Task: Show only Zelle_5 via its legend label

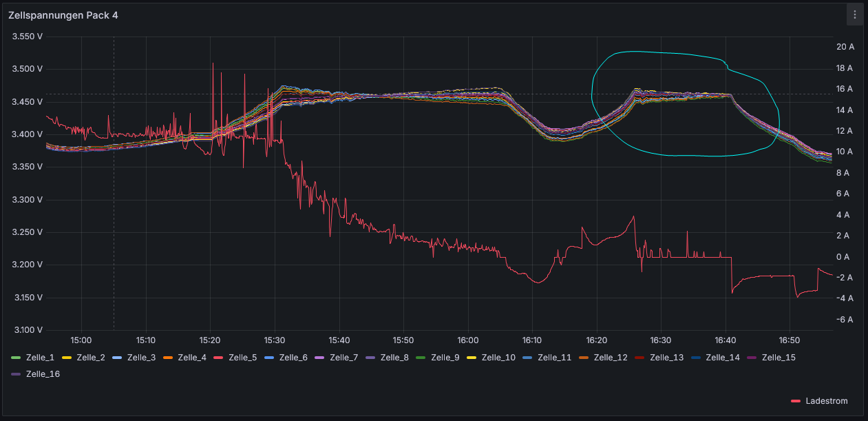Action: [242, 357]
